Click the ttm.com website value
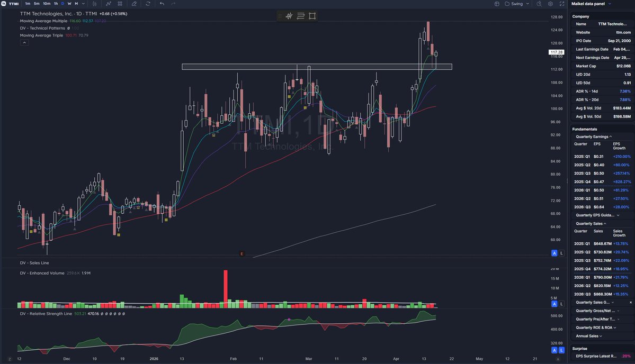 click(623, 32)
